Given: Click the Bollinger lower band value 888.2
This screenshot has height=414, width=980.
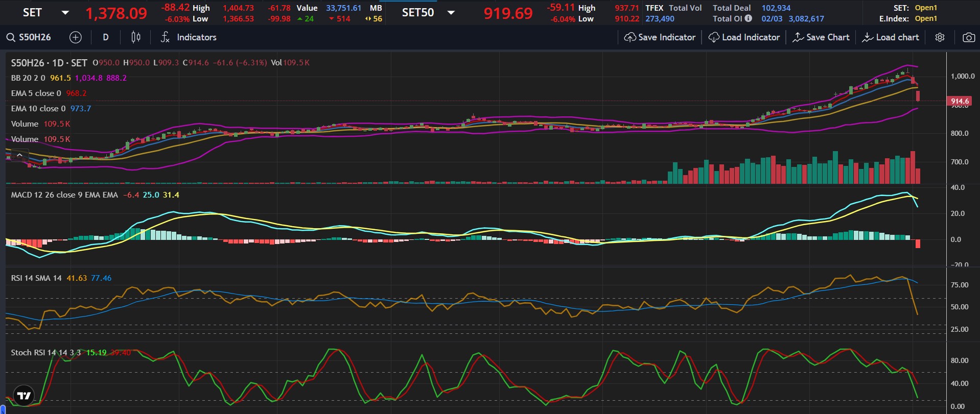Looking at the screenshot, I should coord(116,78).
